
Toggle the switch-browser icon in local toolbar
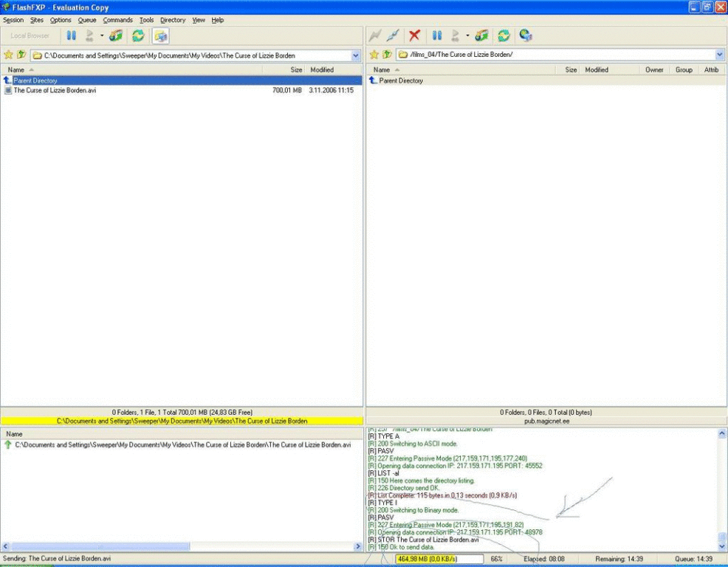point(161,35)
